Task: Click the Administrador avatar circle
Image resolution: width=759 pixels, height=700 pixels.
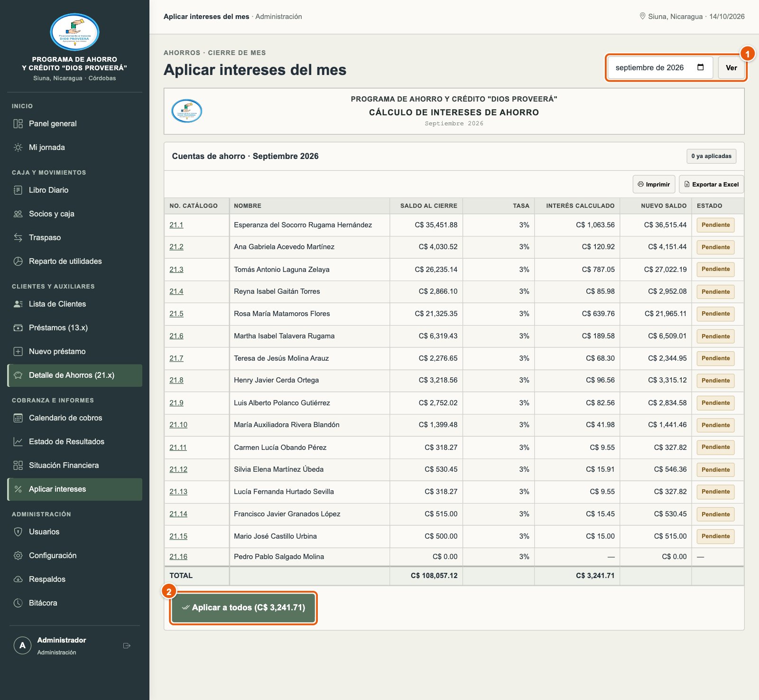Action: pos(22,645)
